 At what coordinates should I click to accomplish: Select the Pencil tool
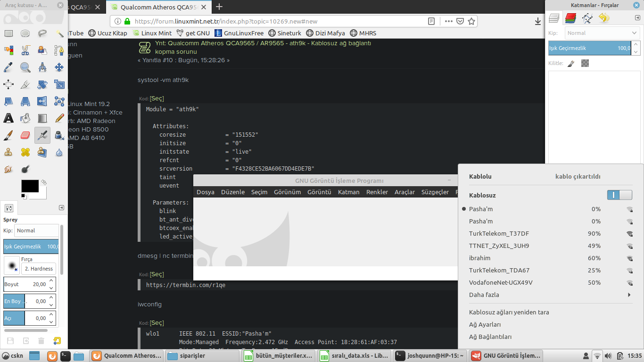coord(59,118)
